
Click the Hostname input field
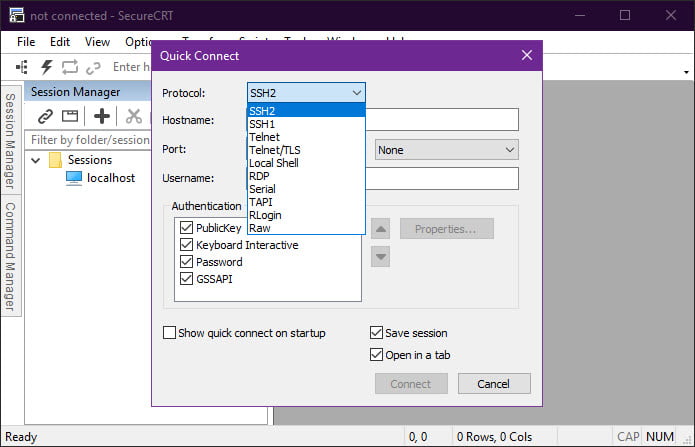(x=442, y=120)
